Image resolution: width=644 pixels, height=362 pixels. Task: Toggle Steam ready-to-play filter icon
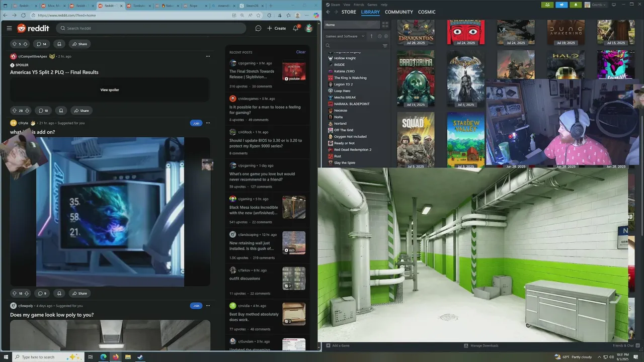386,36
